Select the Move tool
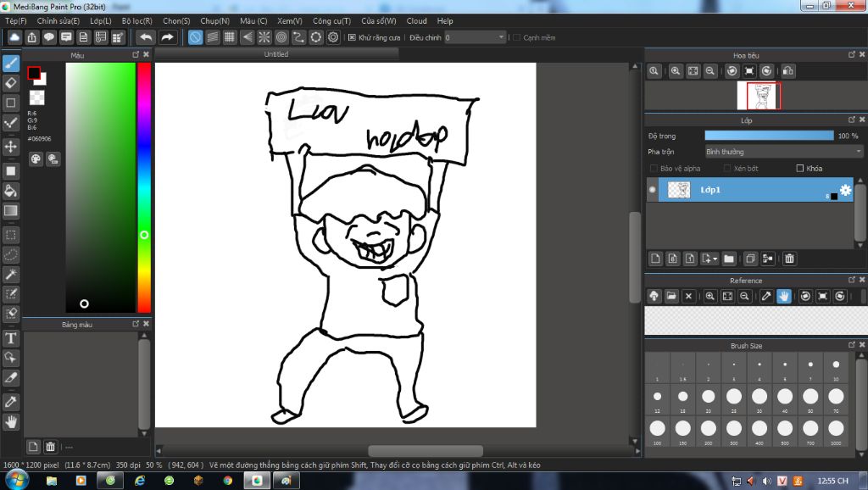The height and width of the screenshot is (490, 868). 11,147
